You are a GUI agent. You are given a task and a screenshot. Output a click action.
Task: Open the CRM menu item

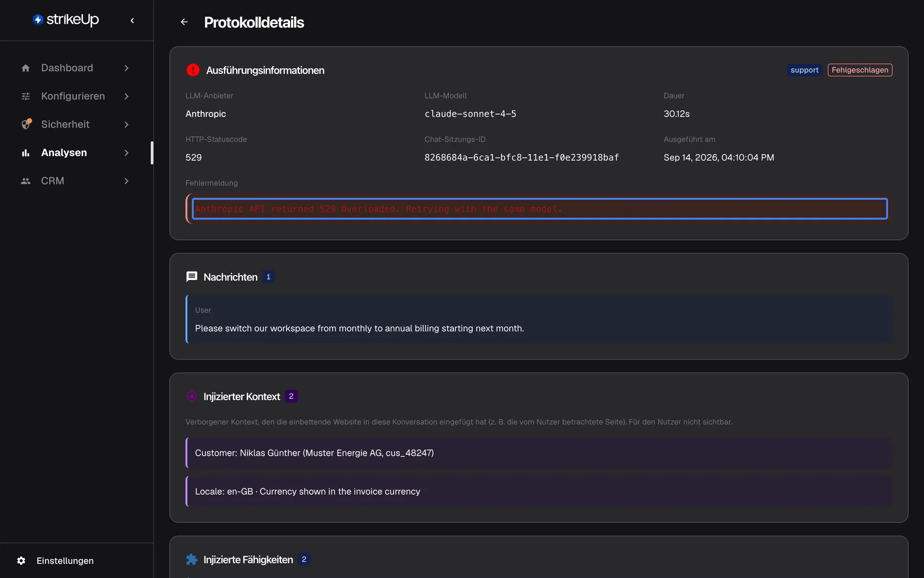tap(76, 181)
